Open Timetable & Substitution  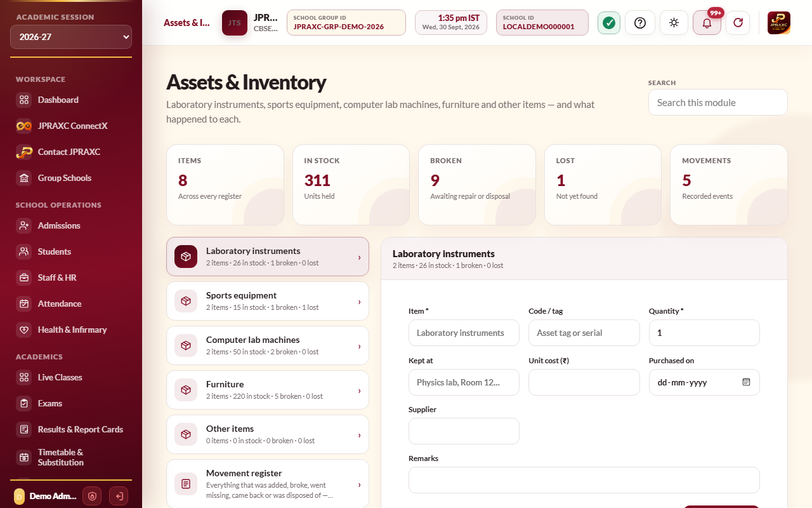point(71,457)
